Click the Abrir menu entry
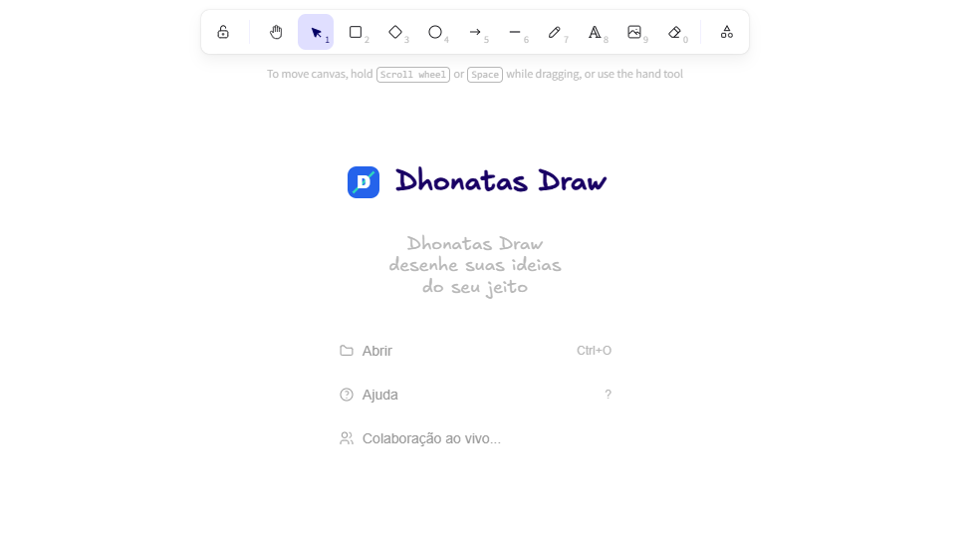The width and height of the screenshot is (980, 544). [476, 351]
